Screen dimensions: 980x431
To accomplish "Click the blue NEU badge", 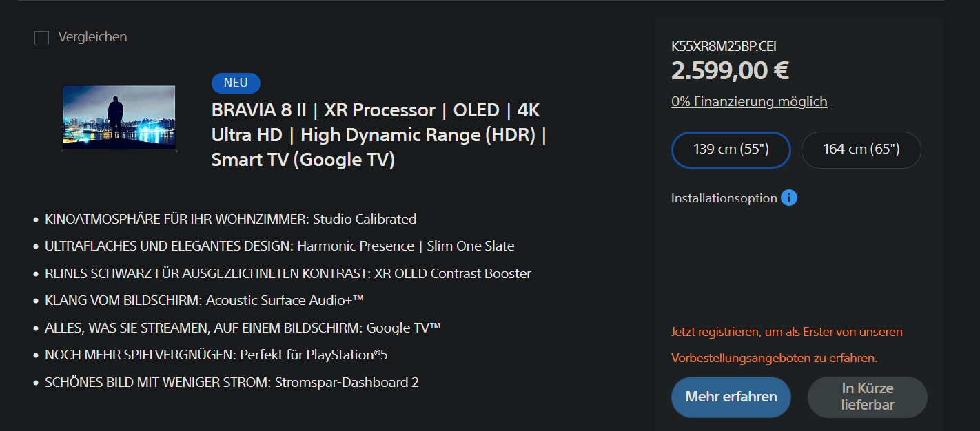I will 236,83.
